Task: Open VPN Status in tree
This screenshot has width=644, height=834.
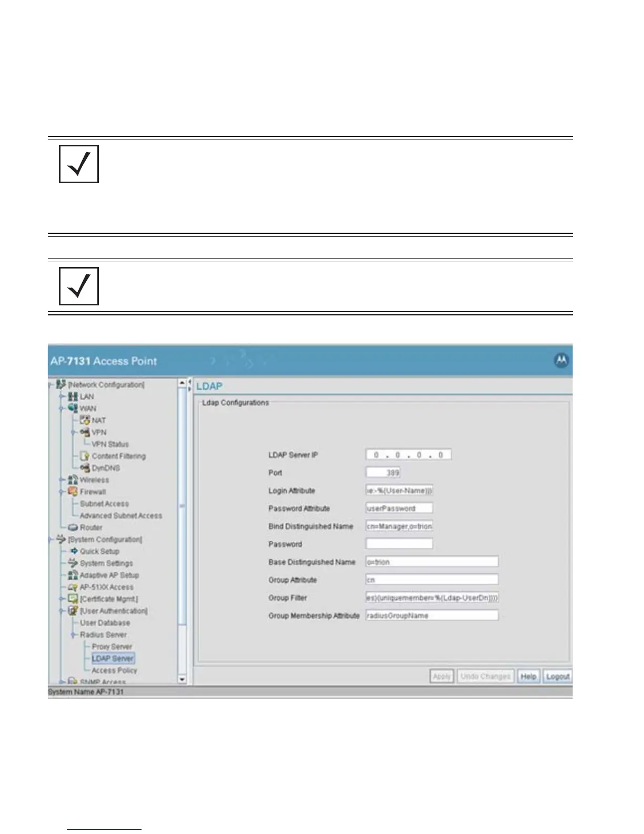Action: (110, 444)
